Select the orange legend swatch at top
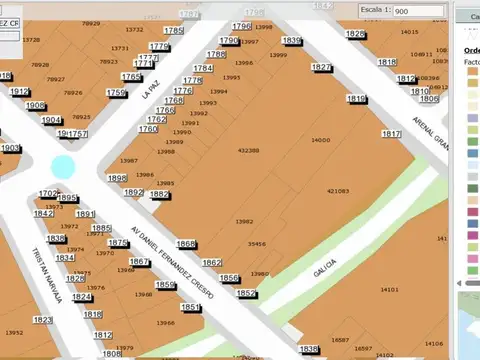The height and width of the screenshot is (360, 480). click(473, 71)
